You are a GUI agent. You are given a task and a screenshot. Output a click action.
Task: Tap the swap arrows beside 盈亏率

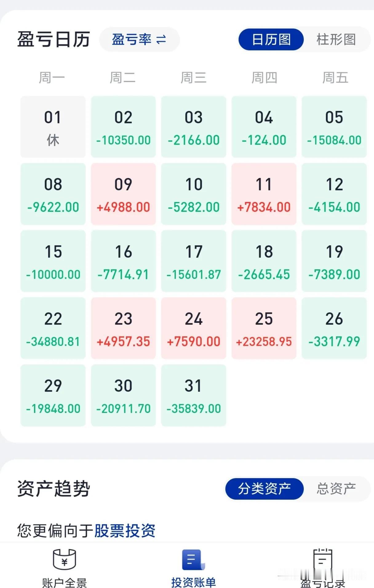tap(161, 39)
